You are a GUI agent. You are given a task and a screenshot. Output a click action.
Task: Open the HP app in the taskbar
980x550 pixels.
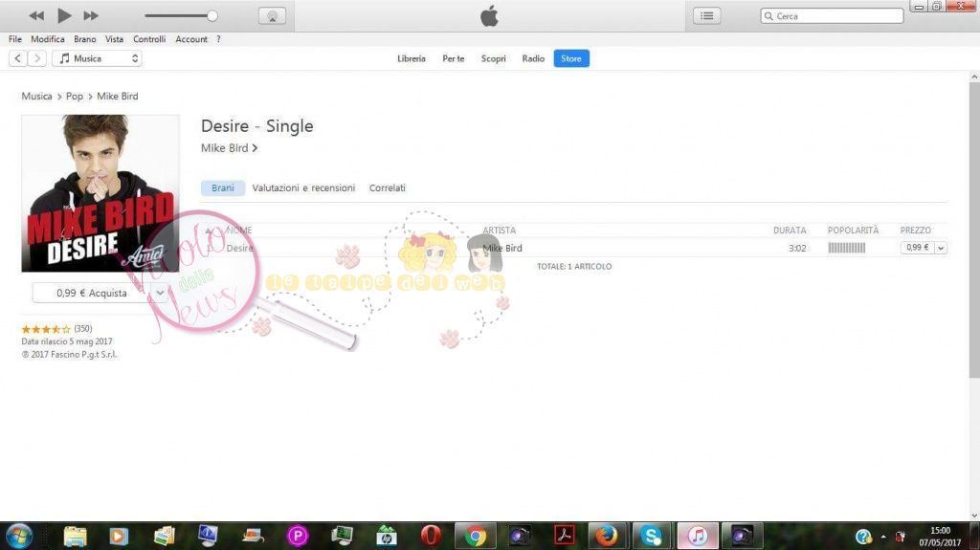(x=387, y=537)
